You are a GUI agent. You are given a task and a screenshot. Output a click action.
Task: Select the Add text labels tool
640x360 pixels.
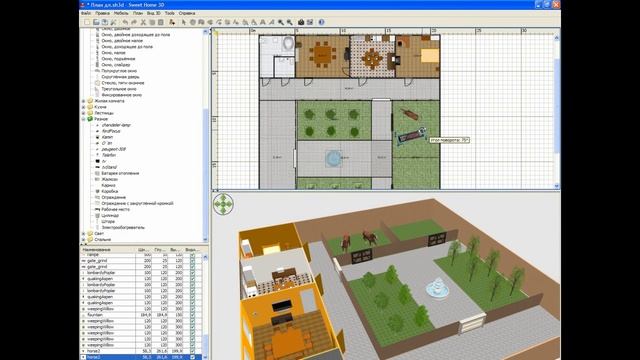(x=236, y=22)
